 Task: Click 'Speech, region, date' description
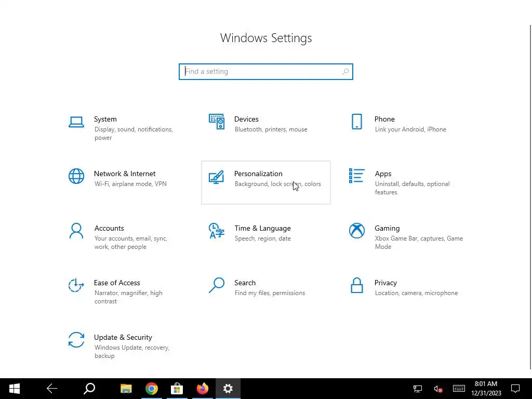click(262, 238)
